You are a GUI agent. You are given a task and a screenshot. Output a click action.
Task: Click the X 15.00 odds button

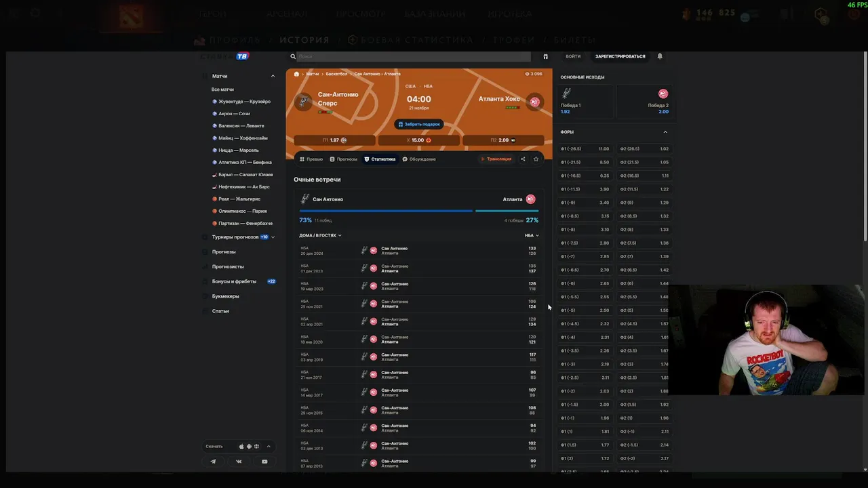[x=419, y=140]
